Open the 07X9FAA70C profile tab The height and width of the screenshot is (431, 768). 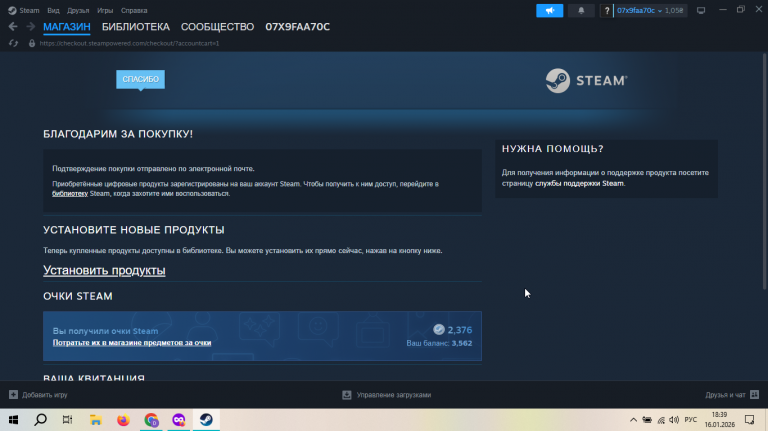tap(297, 27)
